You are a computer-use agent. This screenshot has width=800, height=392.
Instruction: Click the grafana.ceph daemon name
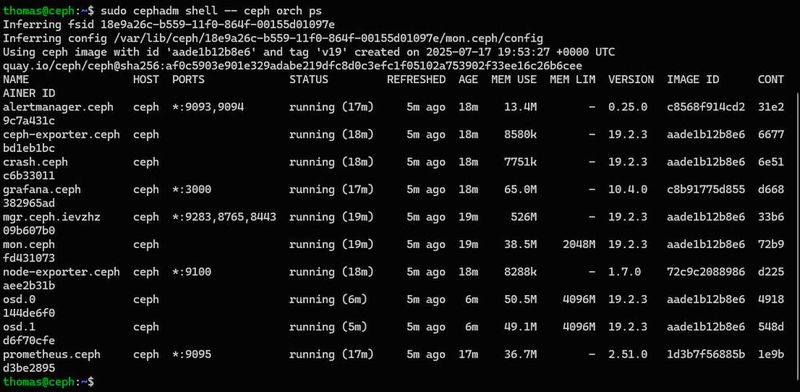42,189
